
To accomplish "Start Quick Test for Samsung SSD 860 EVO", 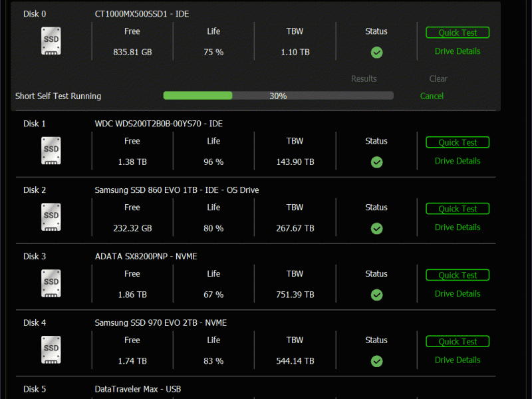I will point(458,209).
